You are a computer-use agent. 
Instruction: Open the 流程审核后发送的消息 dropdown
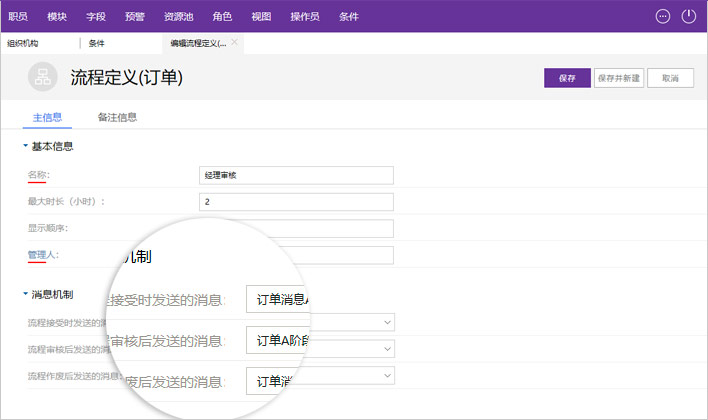point(387,349)
